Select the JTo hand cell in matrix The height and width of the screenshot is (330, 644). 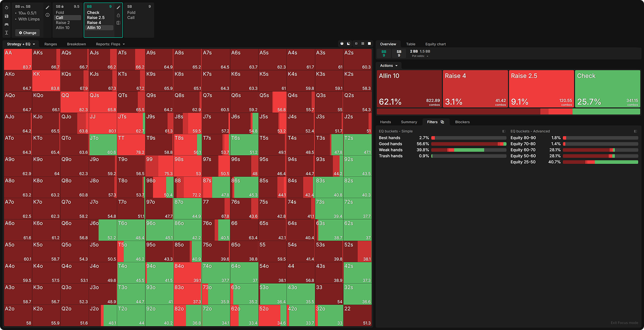pyautogui.click(x=103, y=145)
